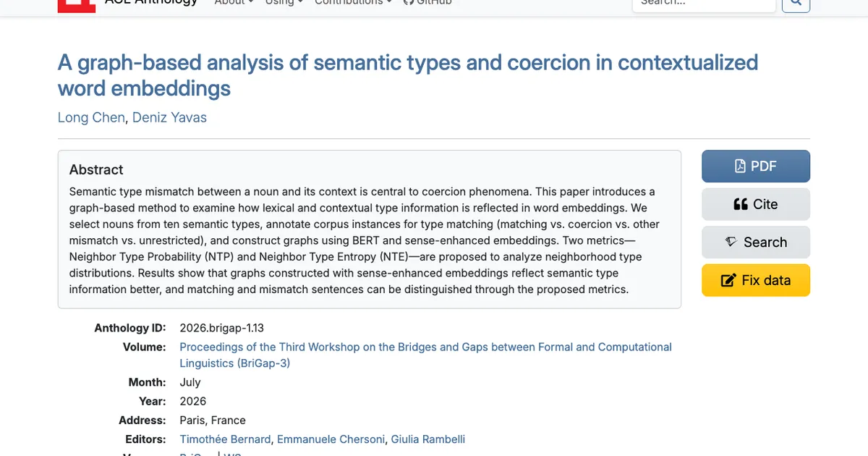Open editor Giulia Rambelli's page
The image size is (868, 456).
(x=428, y=439)
